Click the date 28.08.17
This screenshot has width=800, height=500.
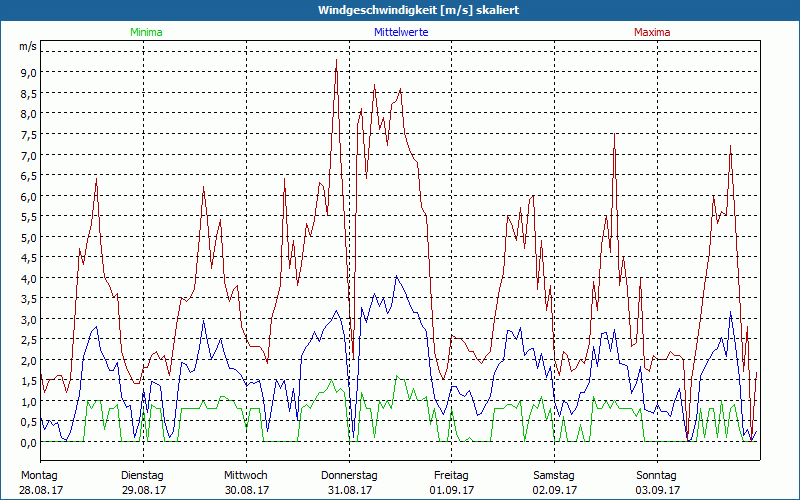click(41, 490)
